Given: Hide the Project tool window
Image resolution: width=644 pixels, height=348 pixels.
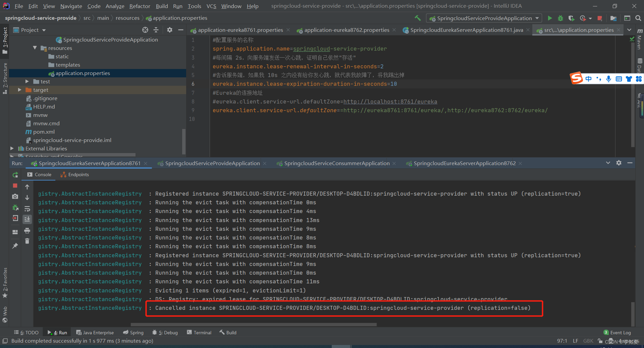Looking at the screenshot, I should click(181, 30).
